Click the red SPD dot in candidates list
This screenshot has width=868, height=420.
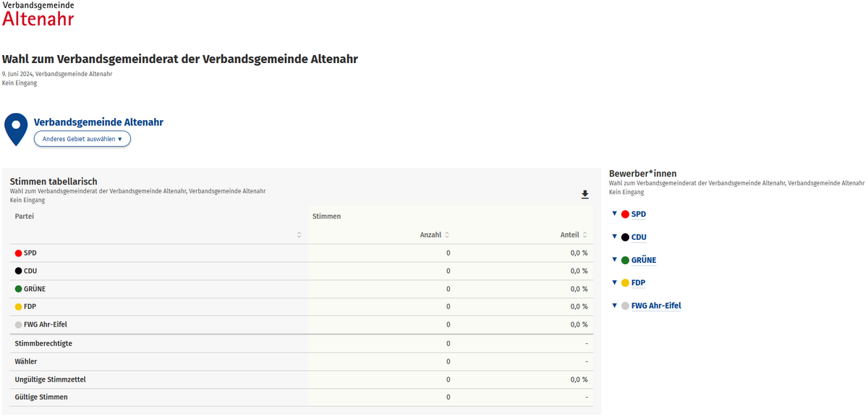point(625,214)
